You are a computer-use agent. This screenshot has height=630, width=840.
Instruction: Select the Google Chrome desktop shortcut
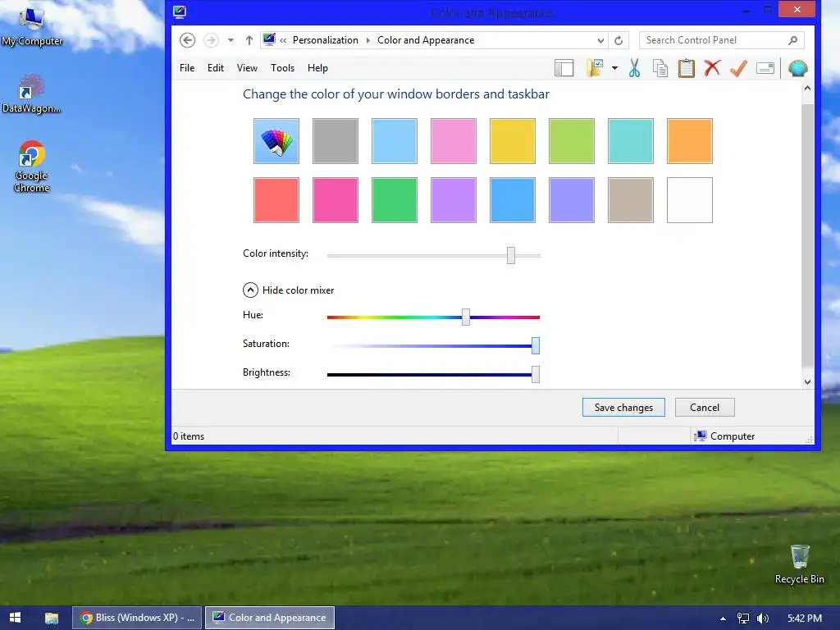tap(32, 166)
